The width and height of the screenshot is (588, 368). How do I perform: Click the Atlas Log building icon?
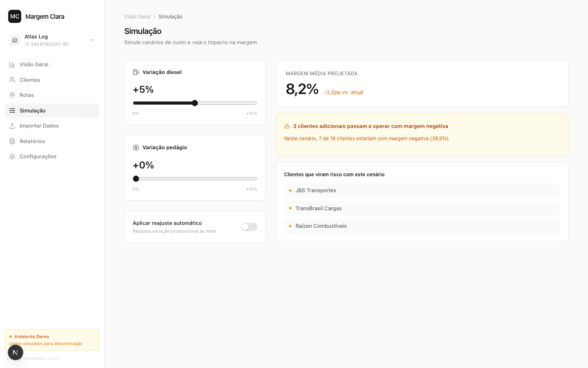tap(15, 40)
